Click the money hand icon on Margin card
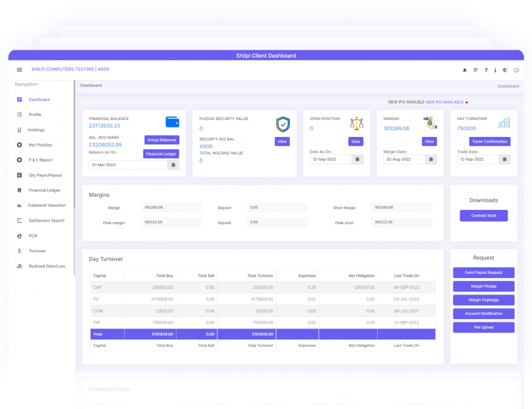The height and width of the screenshot is (409, 532). tap(430, 123)
